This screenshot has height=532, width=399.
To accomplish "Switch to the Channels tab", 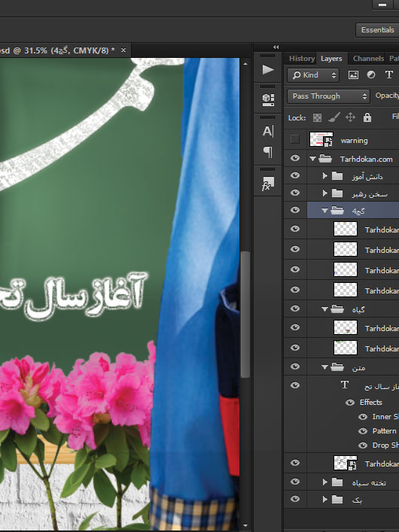I will click(x=368, y=59).
